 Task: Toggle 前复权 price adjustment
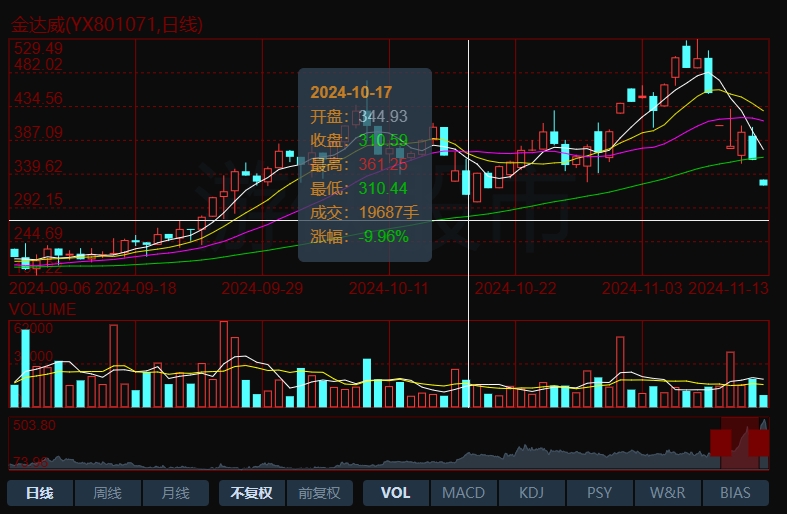tap(319, 493)
